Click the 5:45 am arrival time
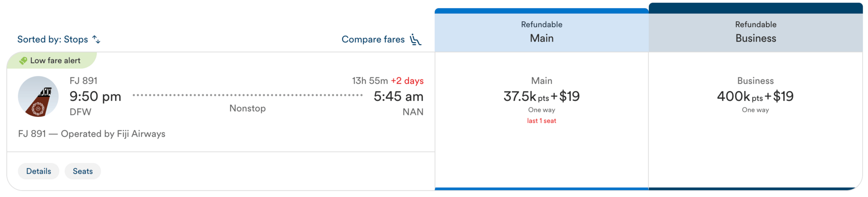This screenshot has height=197, width=868. point(398,96)
